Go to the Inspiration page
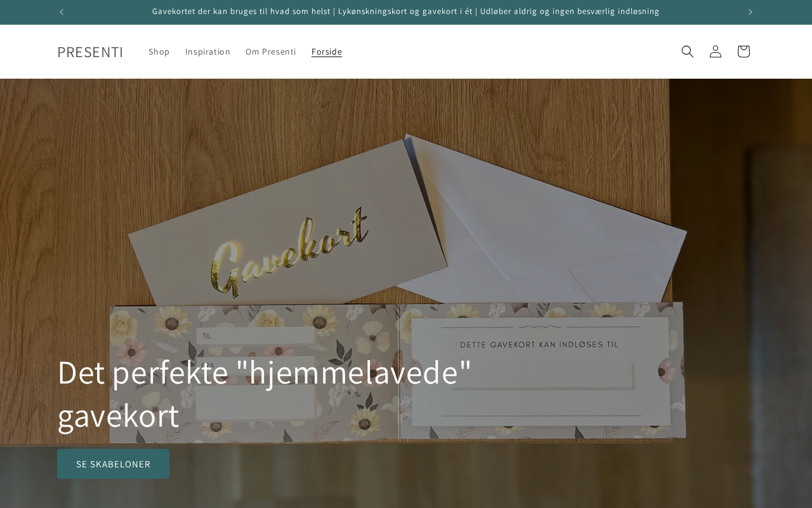This screenshot has height=508, width=812. (x=207, y=51)
